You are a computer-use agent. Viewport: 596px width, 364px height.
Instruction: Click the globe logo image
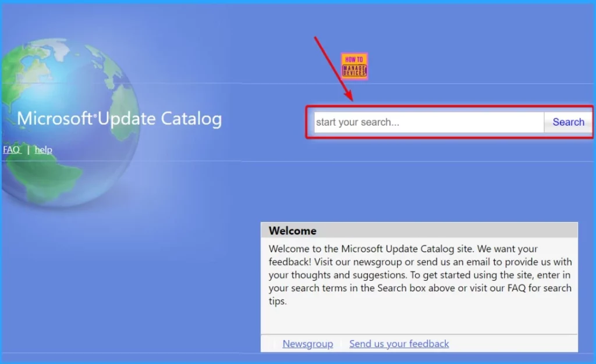(x=70, y=122)
